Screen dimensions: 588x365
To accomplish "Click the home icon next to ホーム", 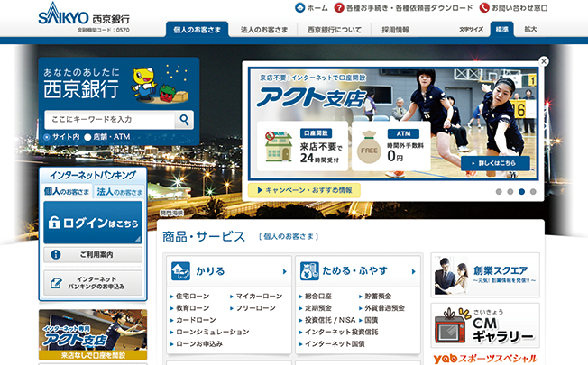I will (x=300, y=7).
